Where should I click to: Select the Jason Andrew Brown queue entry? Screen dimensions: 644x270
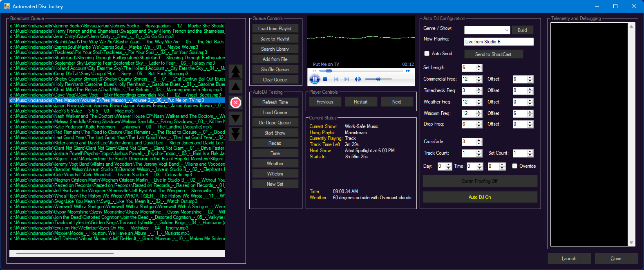pos(117,106)
